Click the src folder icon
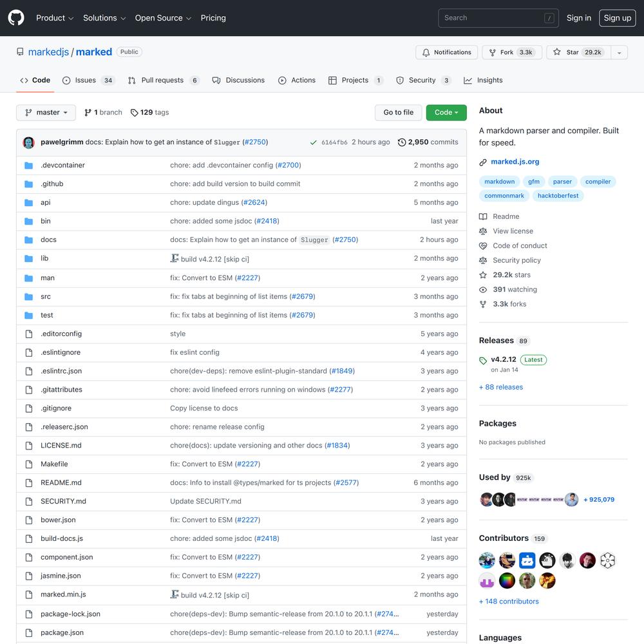 click(x=29, y=296)
